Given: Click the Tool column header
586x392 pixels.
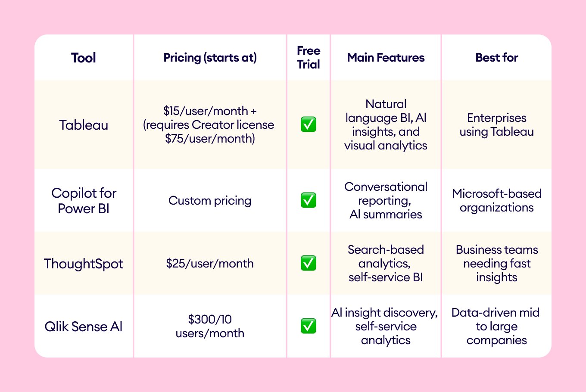Looking at the screenshot, I should [x=84, y=58].
